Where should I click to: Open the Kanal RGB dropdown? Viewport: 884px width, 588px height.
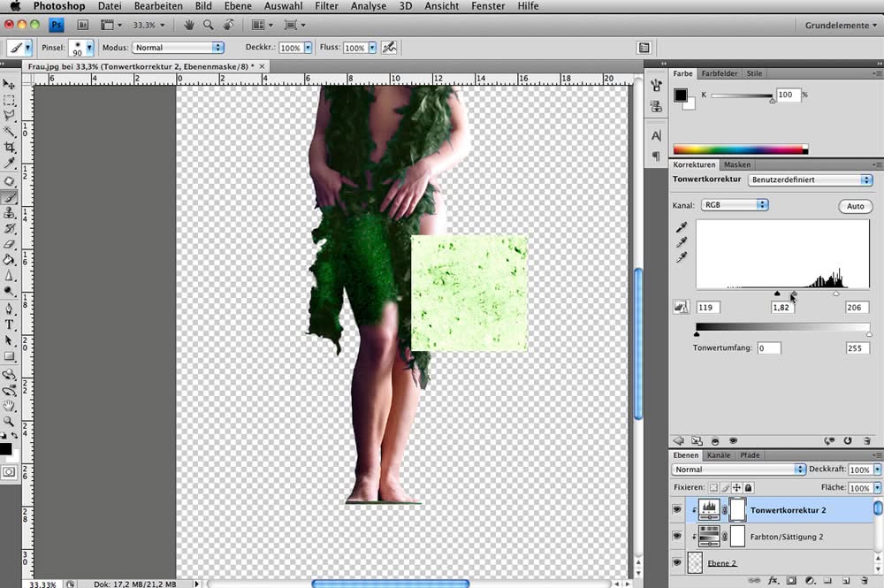click(x=735, y=205)
